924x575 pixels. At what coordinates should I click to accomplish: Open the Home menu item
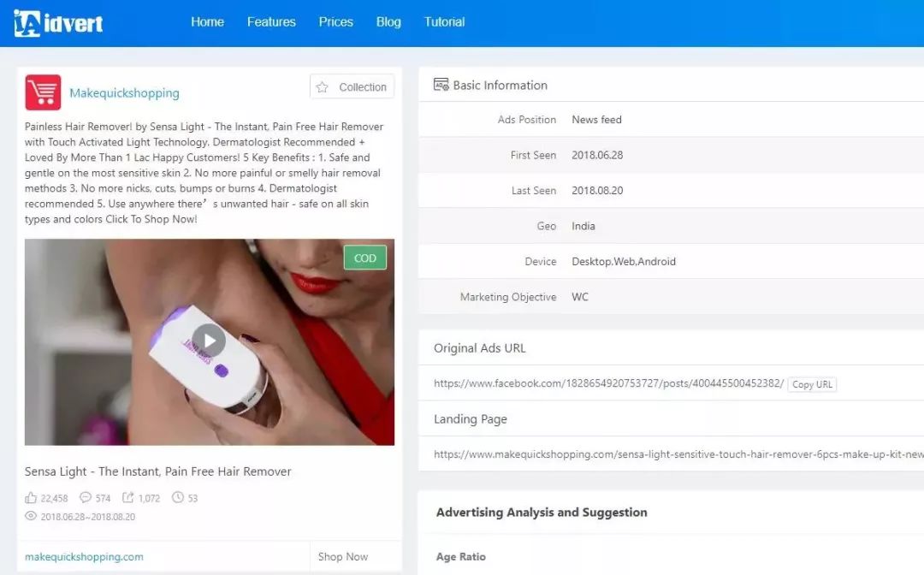point(207,21)
